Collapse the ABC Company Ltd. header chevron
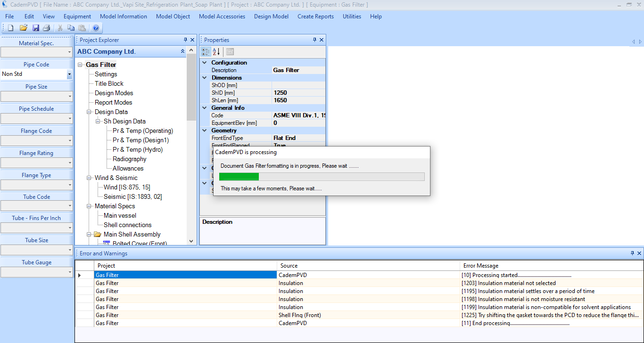644x343 pixels. pyautogui.click(x=183, y=51)
